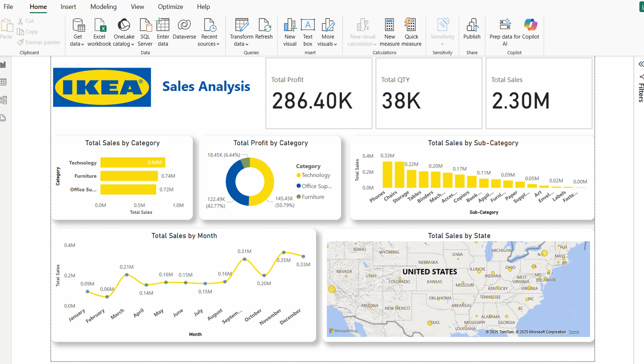Image resolution: width=644 pixels, height=364 pixels.
Task: Open Copilot from the ribbon
Action: [530, 25]
